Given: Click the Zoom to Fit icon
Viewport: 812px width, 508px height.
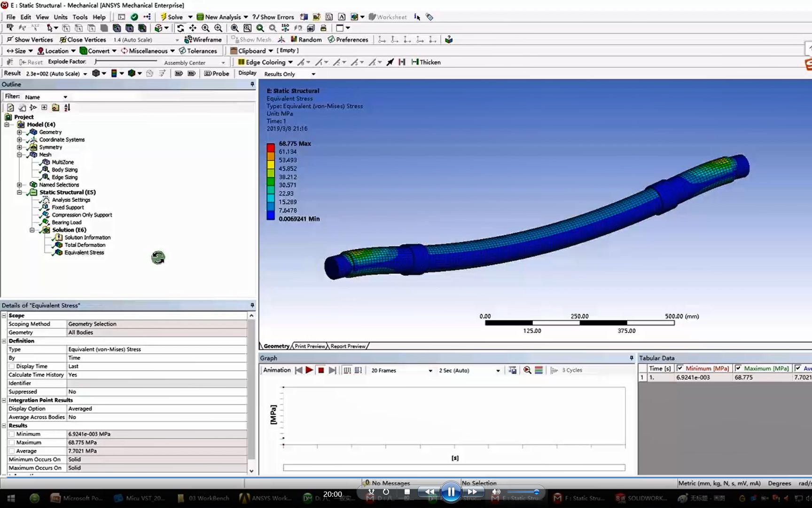Looking at the screenshot, I should click(x=234, y=28).
